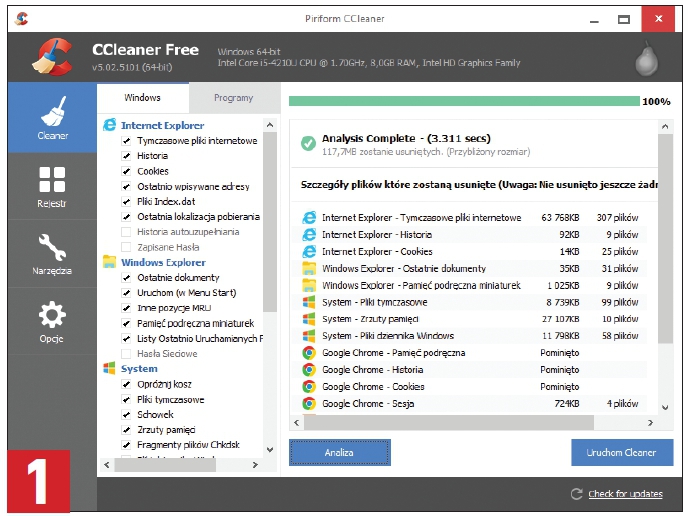Image resolution: width=690 pixels, height=516 pixels.
Task: Click the options list scroll down arrow
Action: point(270,450)
